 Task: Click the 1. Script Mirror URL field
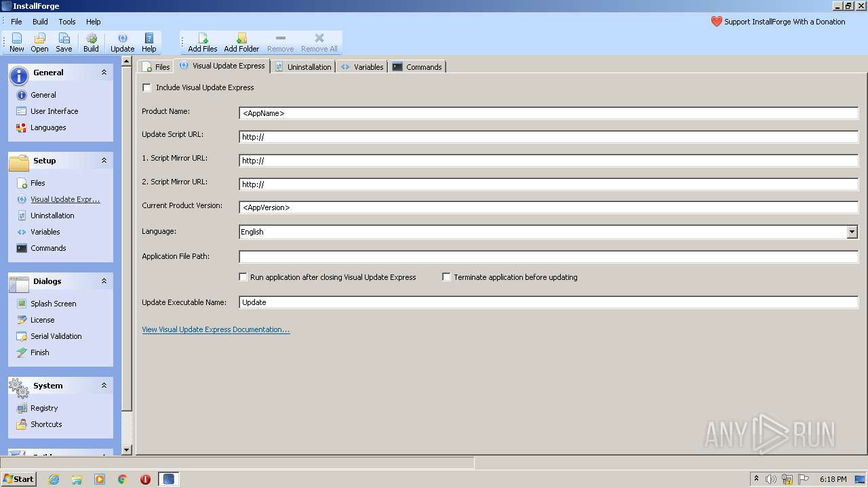[x=549, y=161]
